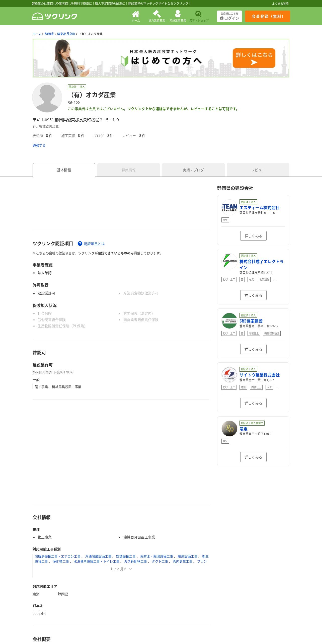The image size is (322, 644).
Task: Click the ツクリンク logo
Action: click(x=55, y=16)
